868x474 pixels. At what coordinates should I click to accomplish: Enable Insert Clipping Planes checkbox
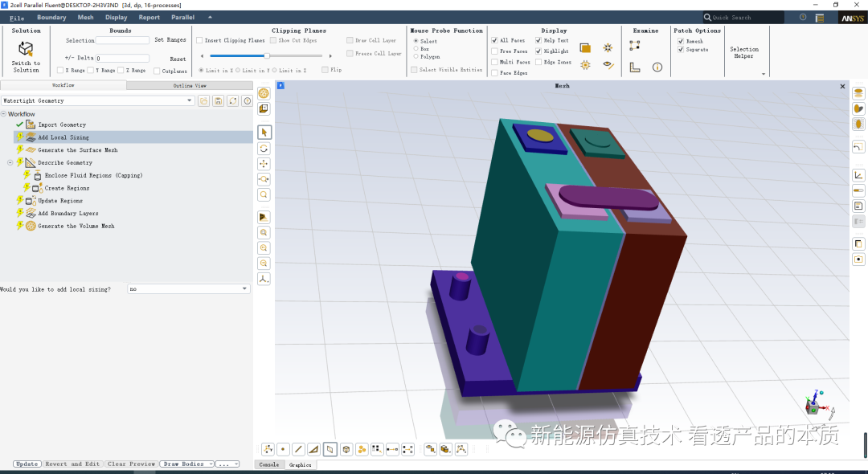(x=199, y=40)
